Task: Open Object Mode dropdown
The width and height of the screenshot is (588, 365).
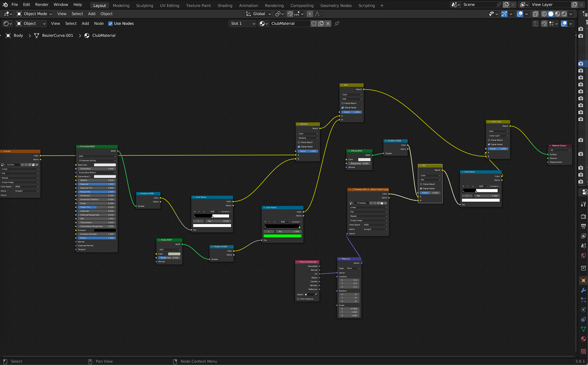Action: [34, 14]
